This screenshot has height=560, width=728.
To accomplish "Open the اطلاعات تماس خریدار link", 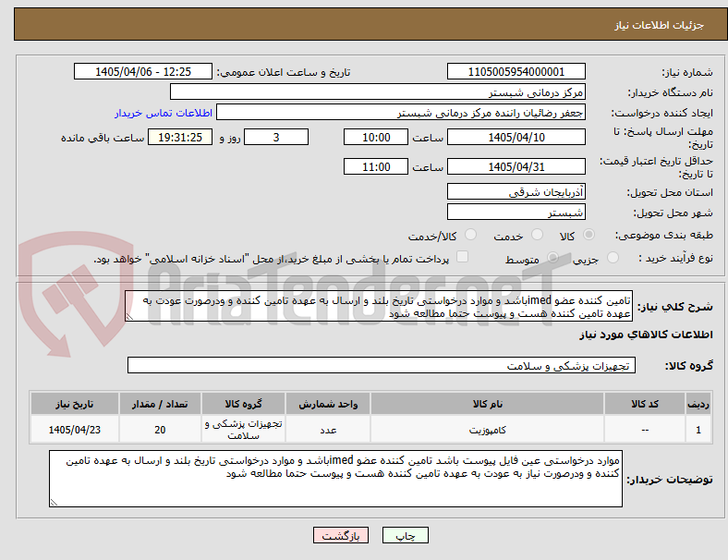I will (x=164, y=113).
